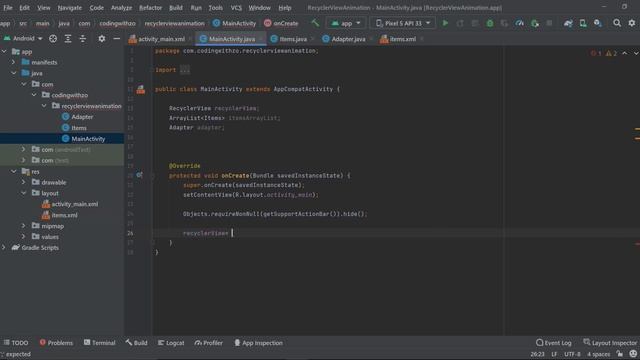Open the app run configuration dropdown
The width and height of the screenshot is (640, 360).
pyautogui.click(x=346, y=23)
